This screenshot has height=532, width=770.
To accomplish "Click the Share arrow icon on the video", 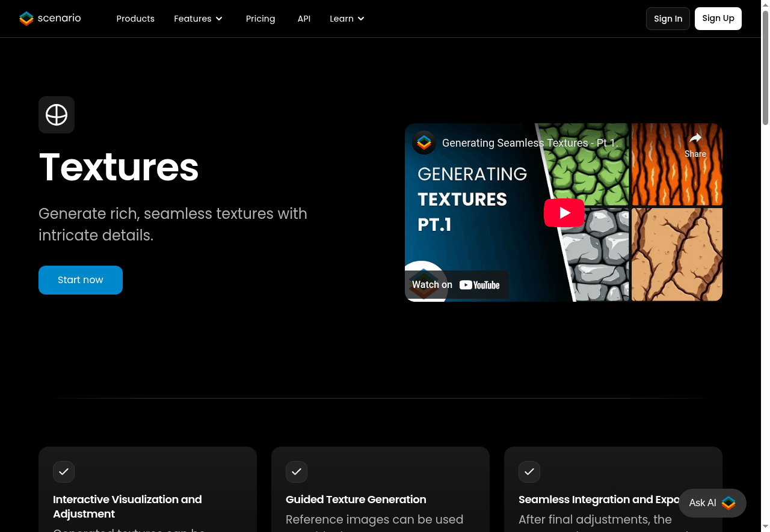I will pyautogui.click(x=695, y=139).
